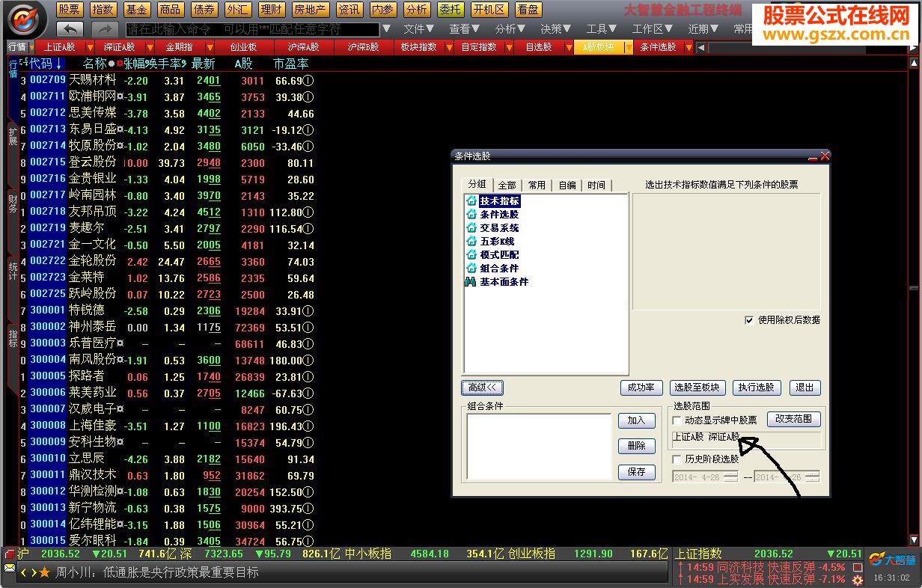Select the 交易系统 house icon in tree
Viewport: 922px width, 588px height.
471,228
